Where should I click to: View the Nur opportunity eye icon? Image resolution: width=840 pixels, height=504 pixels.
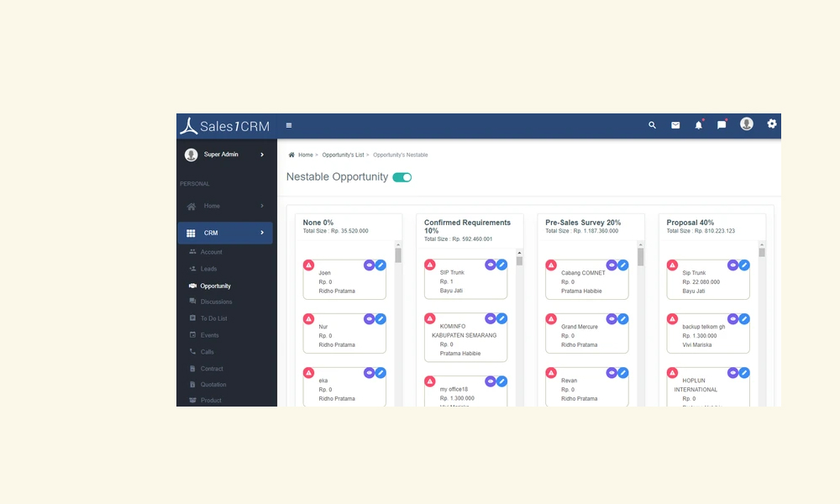pyautogui.click(x=369, y=319)
